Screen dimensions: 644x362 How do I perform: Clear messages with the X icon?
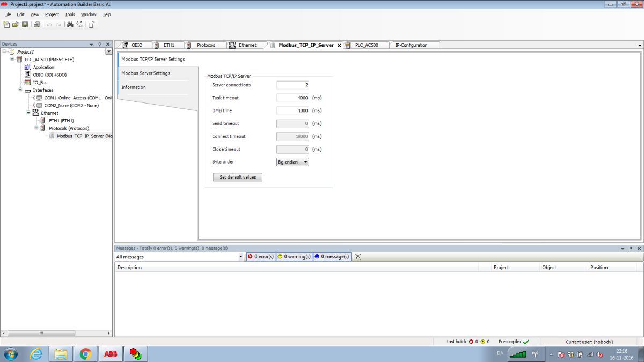pos(358,256)
